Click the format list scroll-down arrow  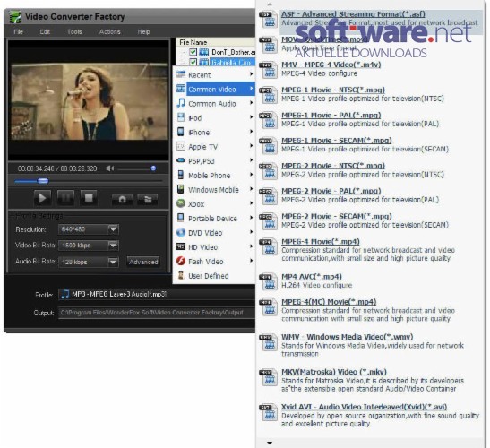coord(270,443)
